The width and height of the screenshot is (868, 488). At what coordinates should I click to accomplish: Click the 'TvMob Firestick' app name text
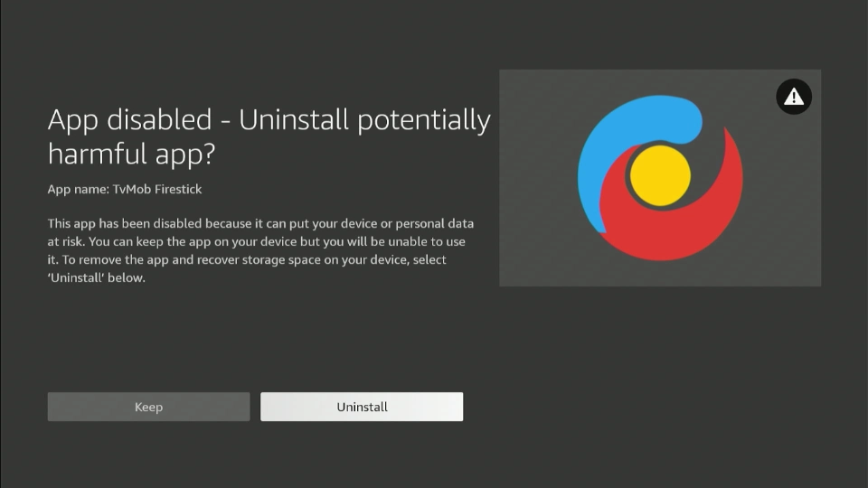pos(156,190)
